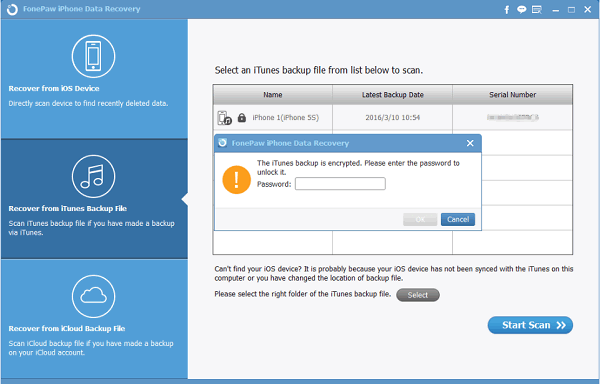Click the Start Scan button
The width and height of the screenshot is (600, 384).
tap(530, 325)
